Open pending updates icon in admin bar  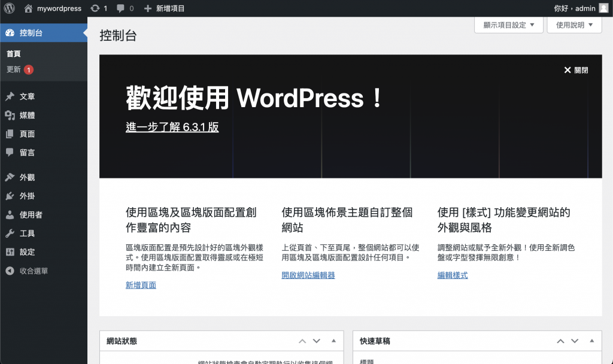tap(95, 8)
